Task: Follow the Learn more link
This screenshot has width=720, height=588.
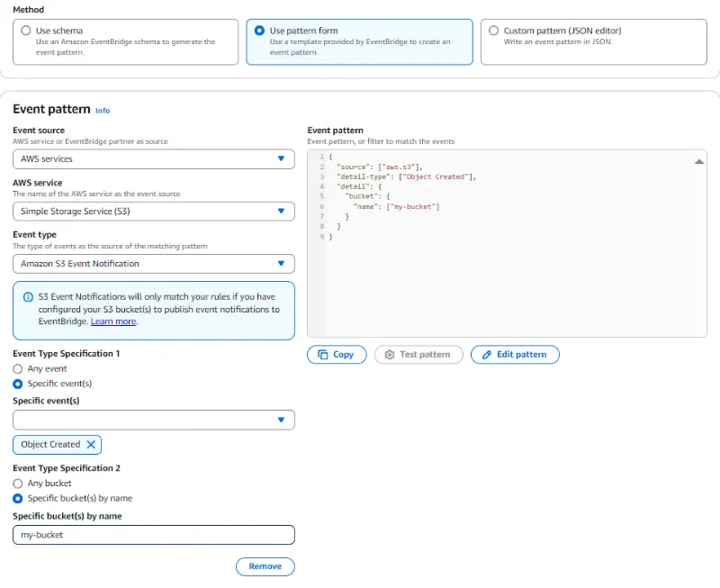Action: click(x=113, y=321)
